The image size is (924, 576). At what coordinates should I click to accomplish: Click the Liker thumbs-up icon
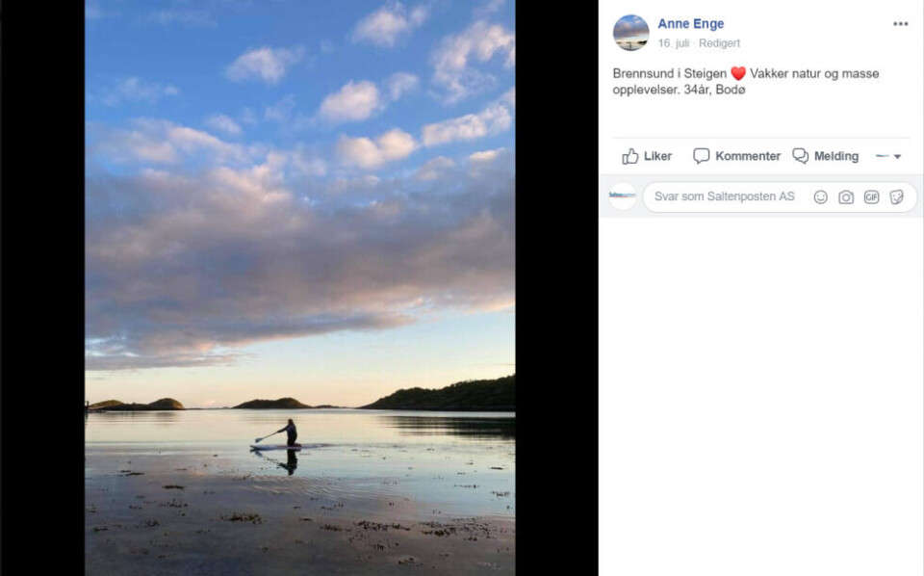click(630, 156)
